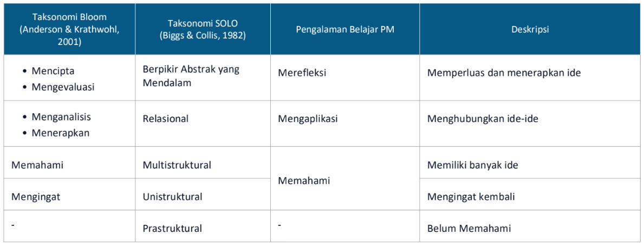This screenshot has height=246, width=644.
Task: Click the Berpikir Abstrak yang Mendalam cell
Action: [x=191, y=76]
